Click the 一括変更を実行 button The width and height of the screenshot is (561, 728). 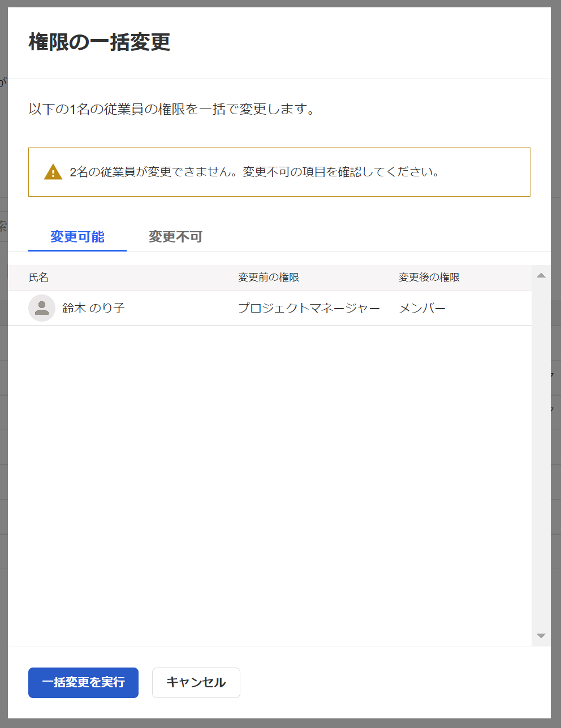pos(83,683)
